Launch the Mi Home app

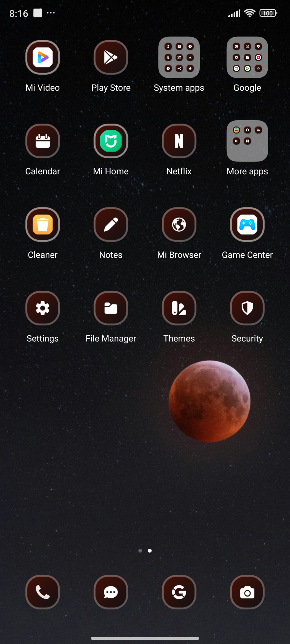[x=111, y=141]
